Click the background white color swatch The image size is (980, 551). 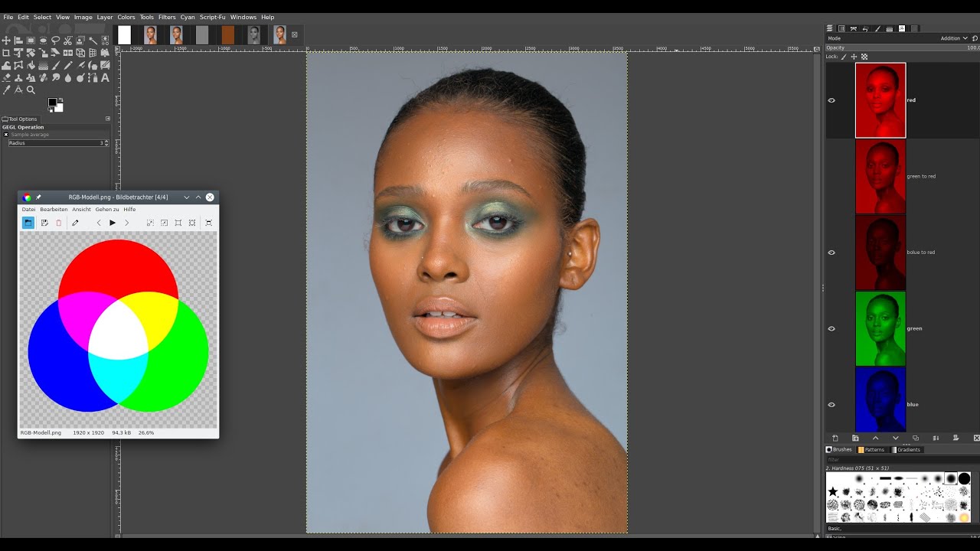pyautogui.click(x=58, y=107)
